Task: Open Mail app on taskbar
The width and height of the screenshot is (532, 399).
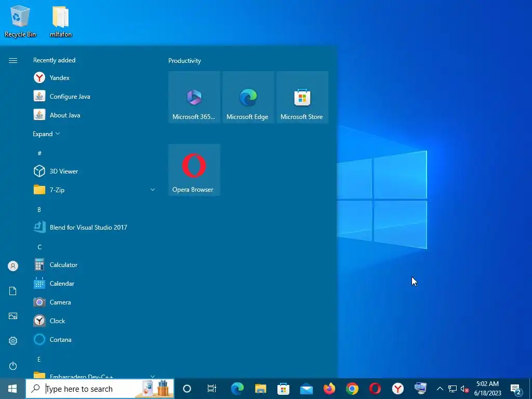Action: (307, 389)
